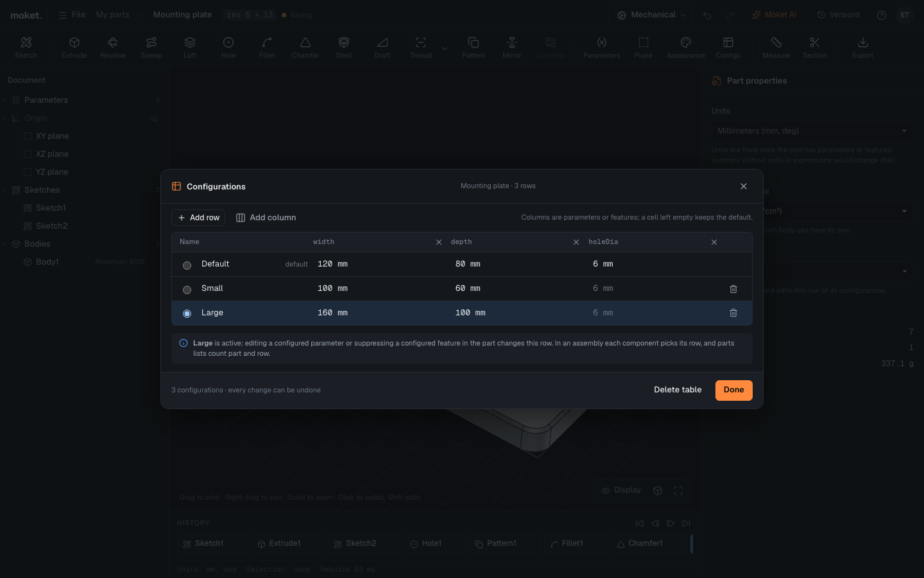Remove the depth column
924x578 pixels.
pyautogui.click(x=576, y=242)
